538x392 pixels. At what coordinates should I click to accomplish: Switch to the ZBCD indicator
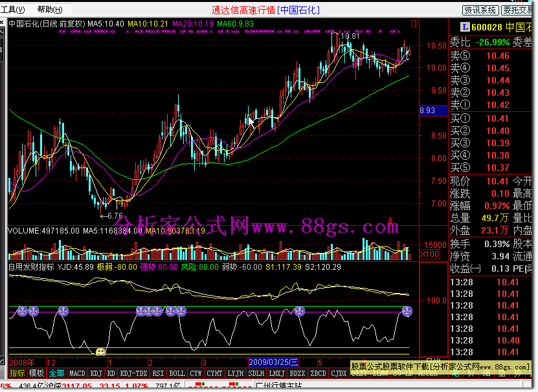pyautogui.click(x=318, y=373)
